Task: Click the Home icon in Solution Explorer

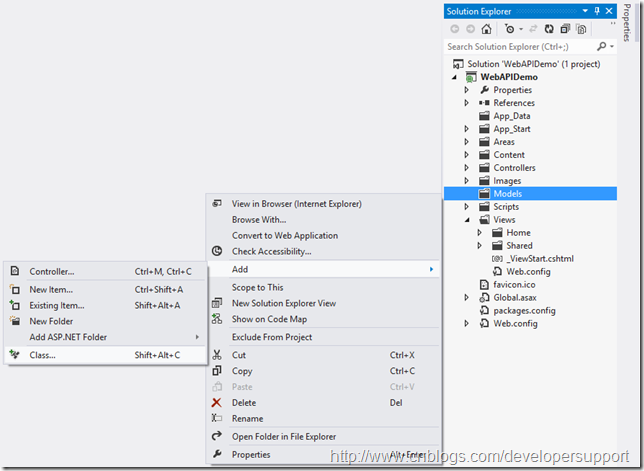Action: pos(486,29)
